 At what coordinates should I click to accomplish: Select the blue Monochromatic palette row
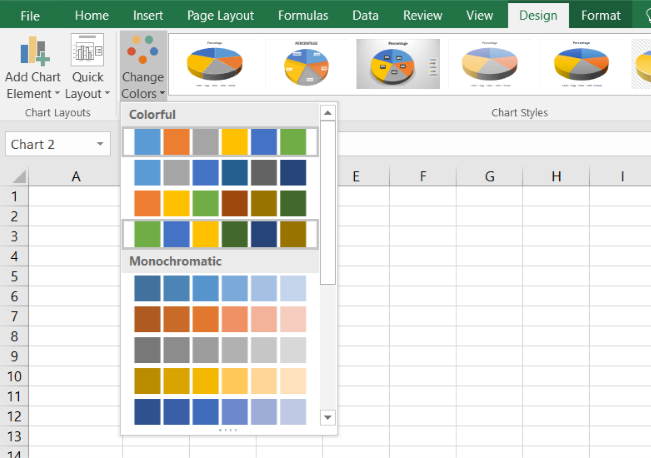coord(219,288)
